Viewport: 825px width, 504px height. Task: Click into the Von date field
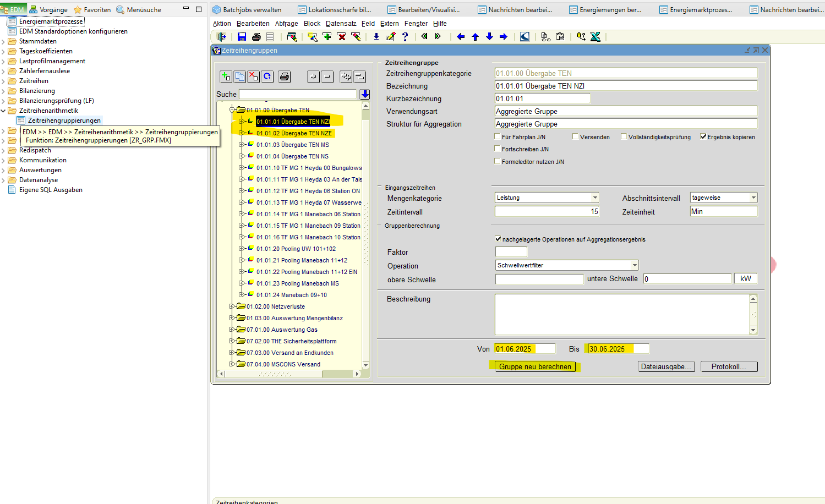pyautogui.click(x=524, y=349)
